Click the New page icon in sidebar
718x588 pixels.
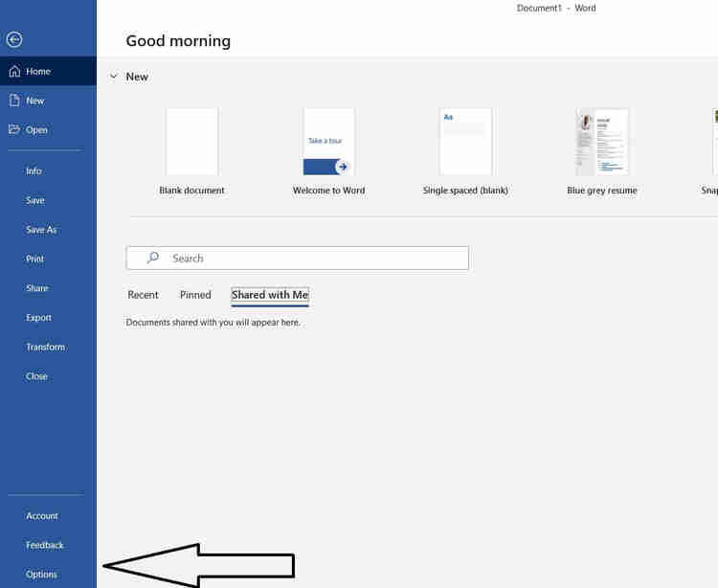click(14, 101)
